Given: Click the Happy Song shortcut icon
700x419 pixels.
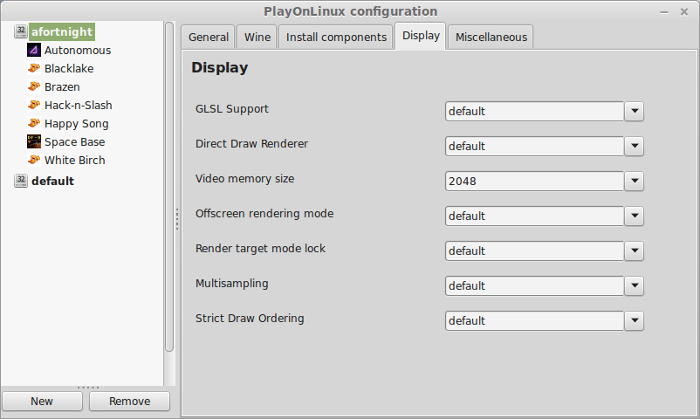Looking at the screenshot, I should (34, 123).
